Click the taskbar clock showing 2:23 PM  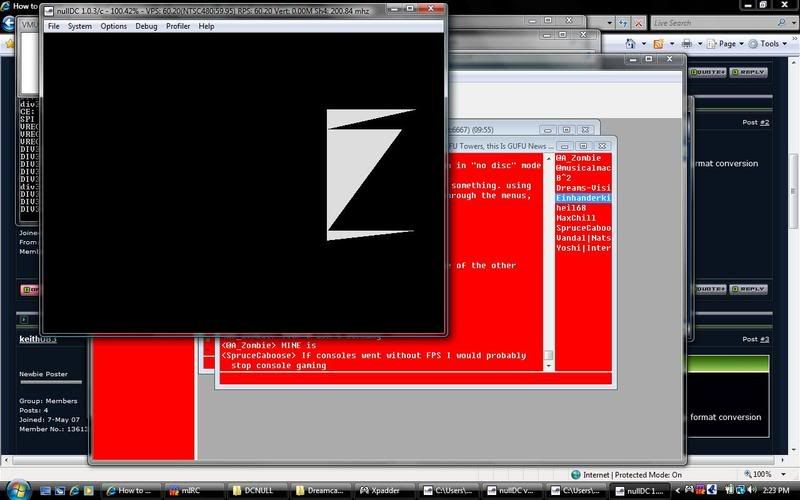pos(776,490)
